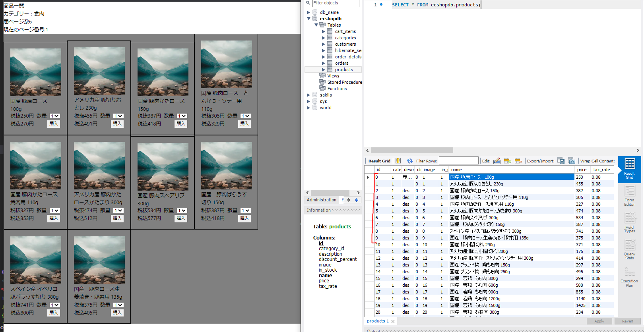Viewport: 644px width, 332px height.
Task: Open the Execution Plan side panel
Action: tap(630, 277)
